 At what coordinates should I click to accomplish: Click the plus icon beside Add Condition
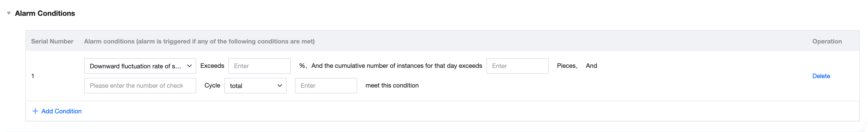[35, 111]
